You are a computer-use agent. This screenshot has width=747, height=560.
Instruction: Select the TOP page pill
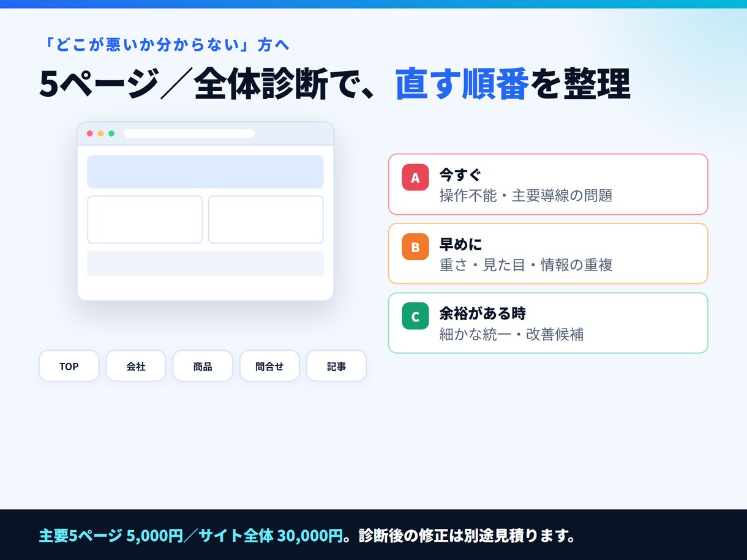pos(69,366)
